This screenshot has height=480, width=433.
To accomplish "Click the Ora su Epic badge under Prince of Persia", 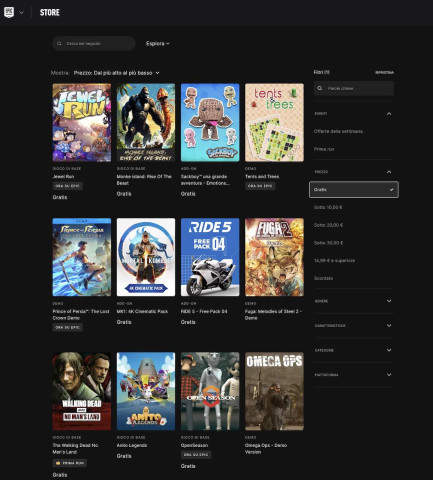I will (x=68, y=327).
